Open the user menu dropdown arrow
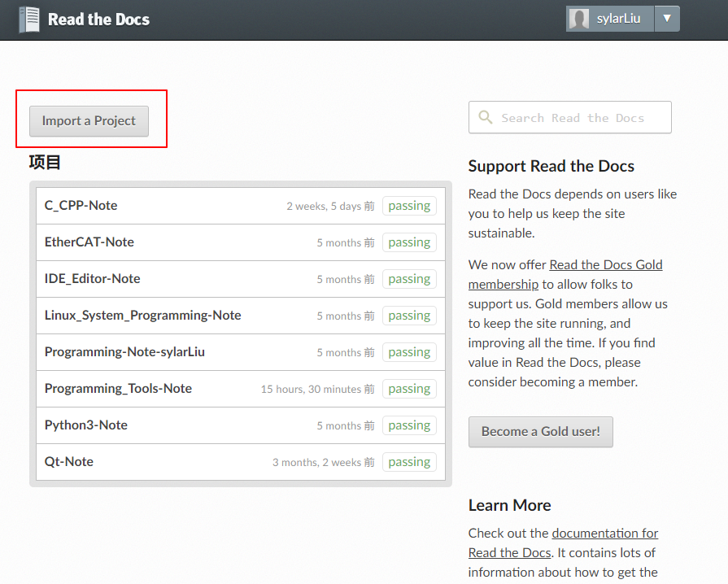 tap(667, 19)
